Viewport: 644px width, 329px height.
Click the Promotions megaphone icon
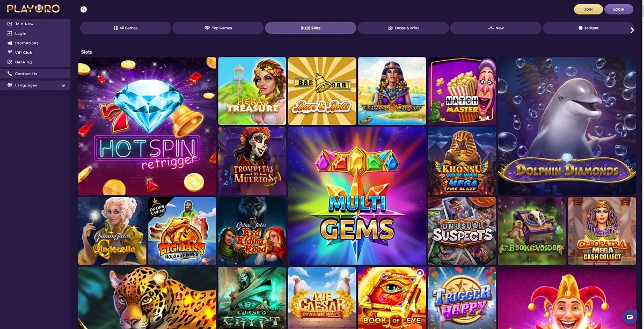pos(10,43)
